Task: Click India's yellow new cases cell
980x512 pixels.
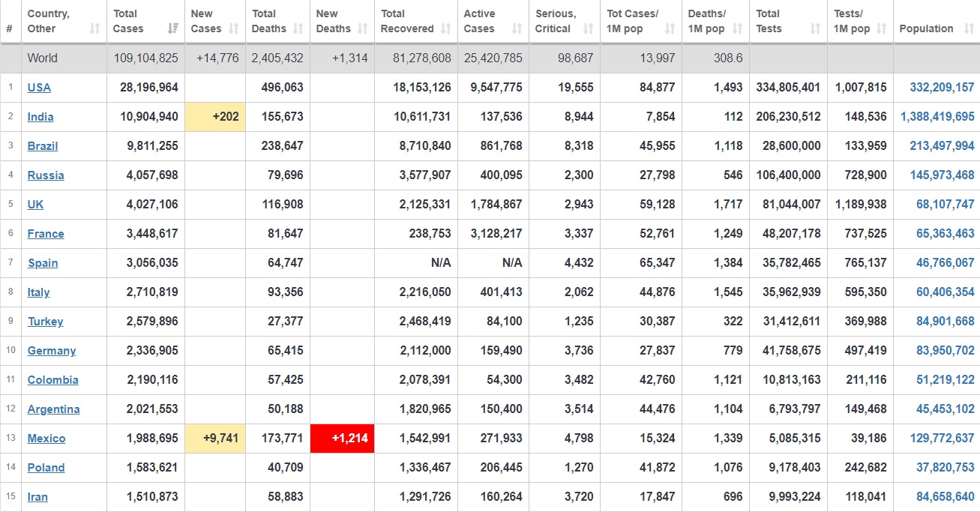Action: tap(215, 116)
